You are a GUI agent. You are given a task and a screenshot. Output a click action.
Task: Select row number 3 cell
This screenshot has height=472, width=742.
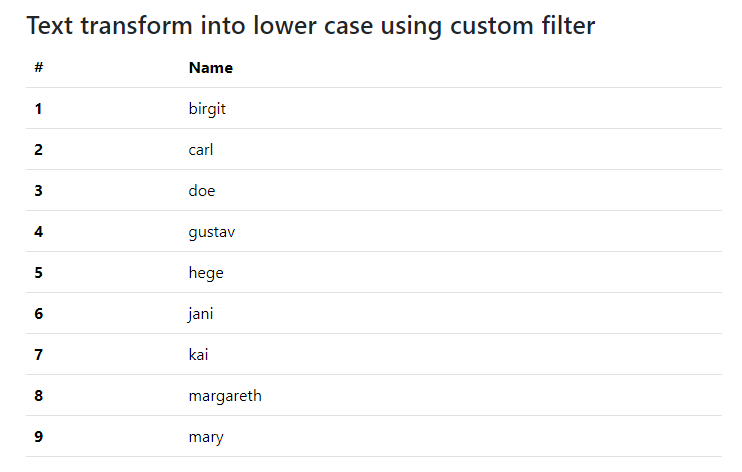(x=38, y=191)
